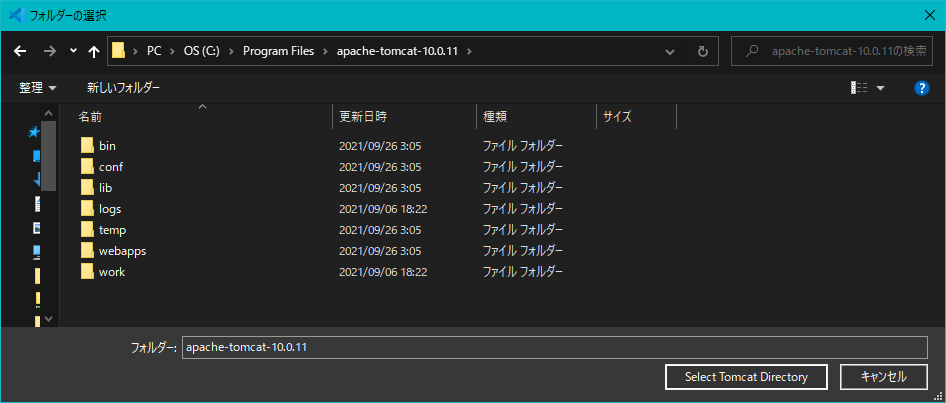Viewport: 946px width, 403px height.
Task: Select the logs folder icon
Action: [x=87, y=209]
